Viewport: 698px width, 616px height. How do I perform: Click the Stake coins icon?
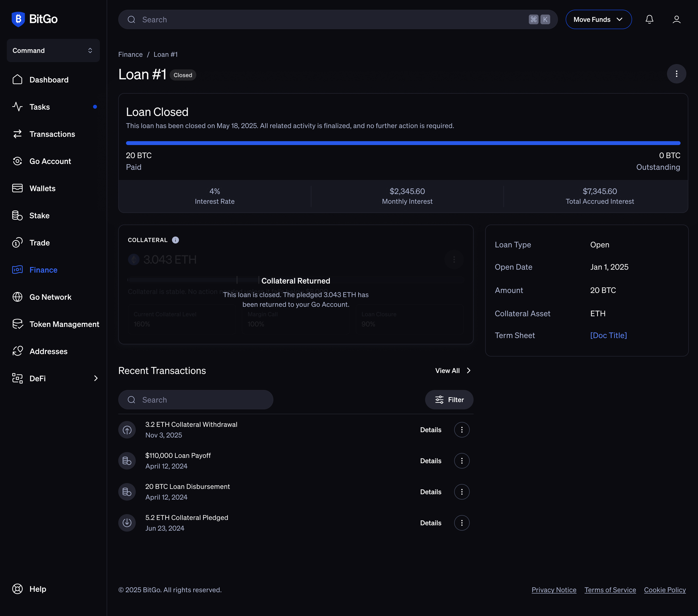17,215
